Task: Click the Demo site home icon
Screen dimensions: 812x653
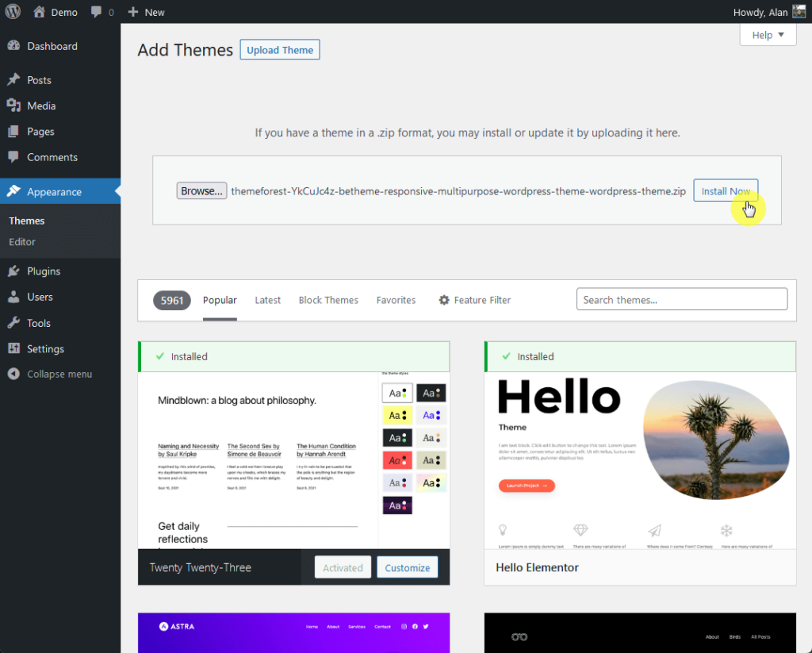Action: tap(39, 11)
